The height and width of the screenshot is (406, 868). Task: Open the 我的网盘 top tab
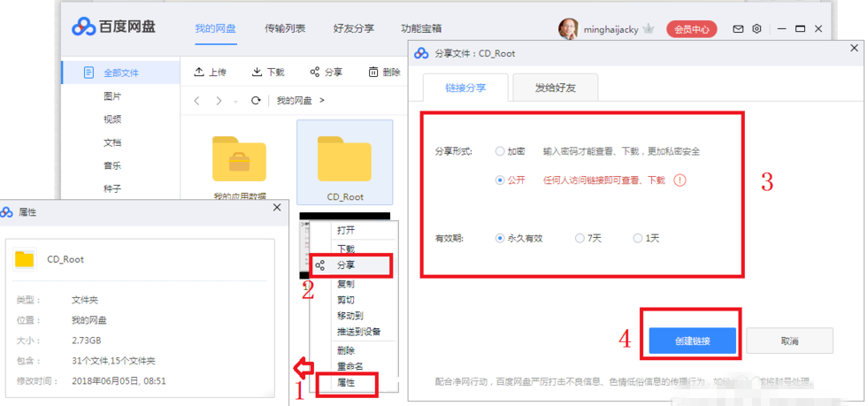click(x=215, y=29)
